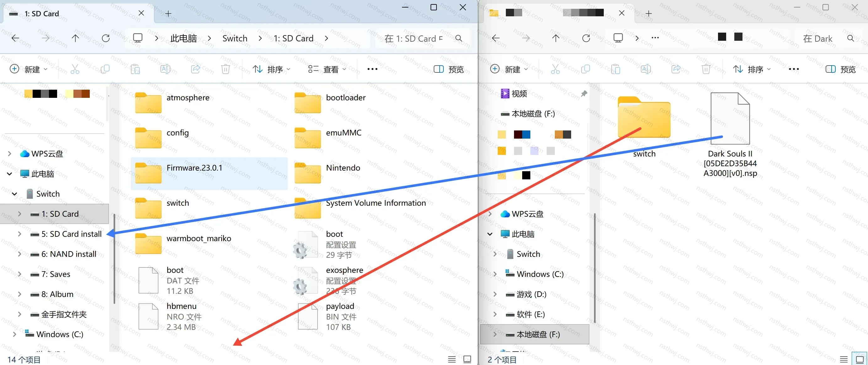The width and height of the screenshot is (868, 365).
Task: Expand Windows (C:) in right navigation tree
Action: (x=495, y=274)
